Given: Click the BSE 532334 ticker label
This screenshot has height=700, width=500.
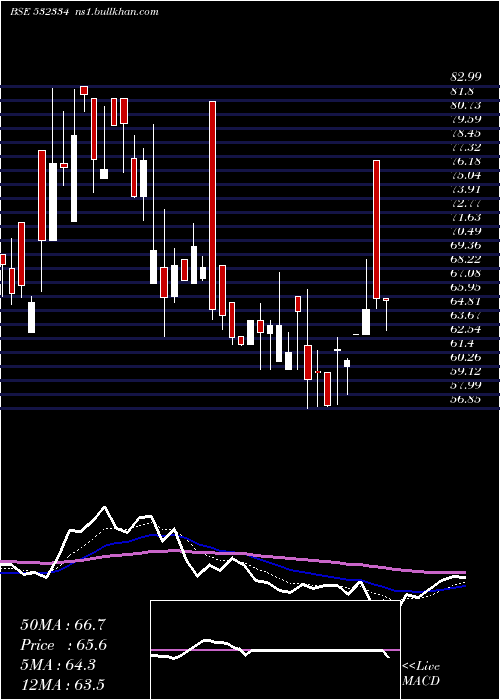Looking at the screenshot, I should coord(39,12).
